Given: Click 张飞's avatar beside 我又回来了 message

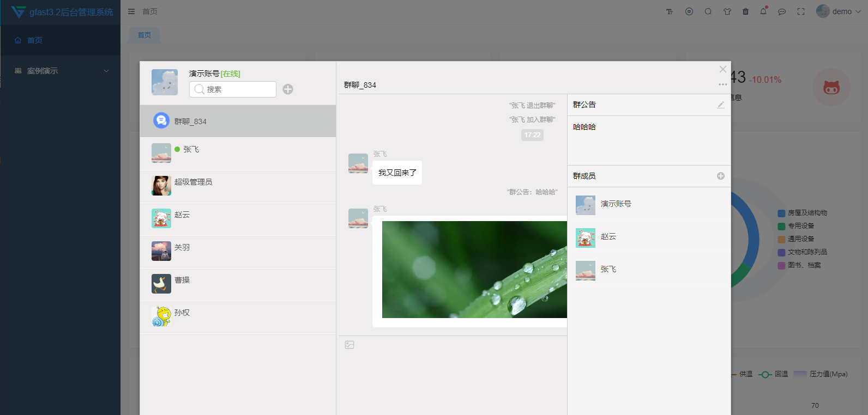Looking at the screenshot, I should click(358, 163).
